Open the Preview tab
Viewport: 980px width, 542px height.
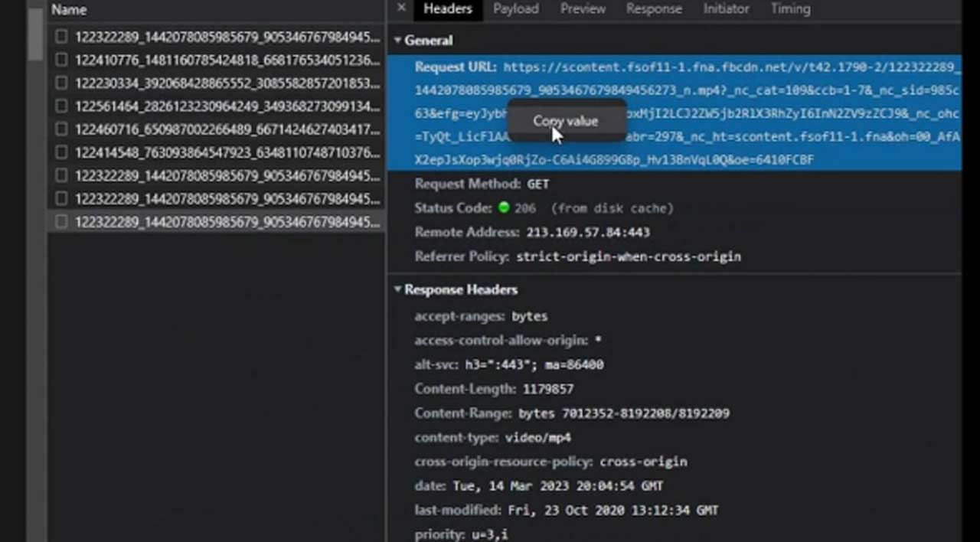pyautogui.click(x=583, y=9)
